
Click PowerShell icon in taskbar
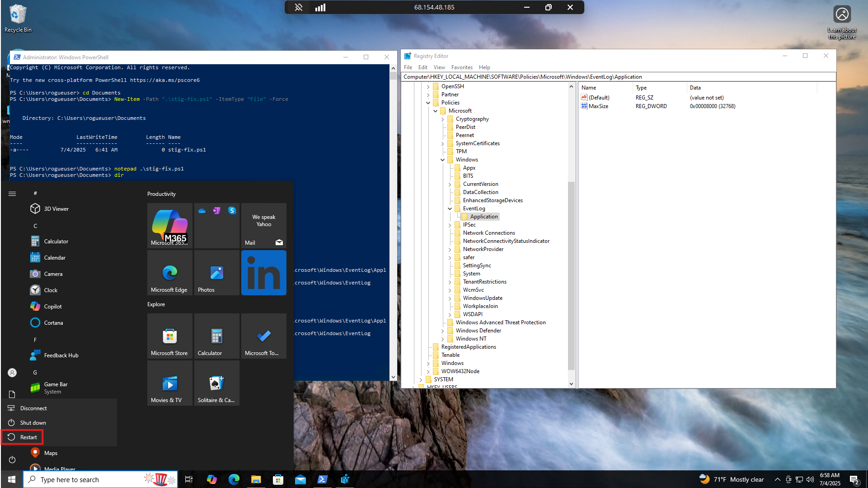tap(322, 479)
